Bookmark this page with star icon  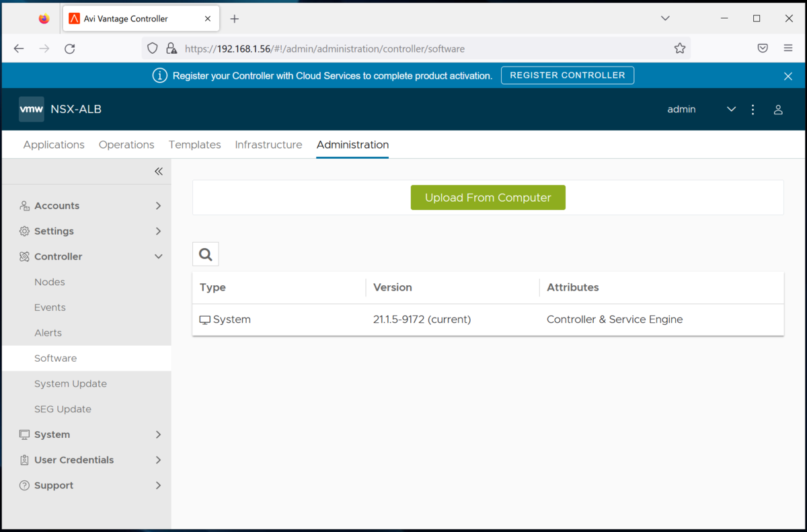tap(680, 48)
